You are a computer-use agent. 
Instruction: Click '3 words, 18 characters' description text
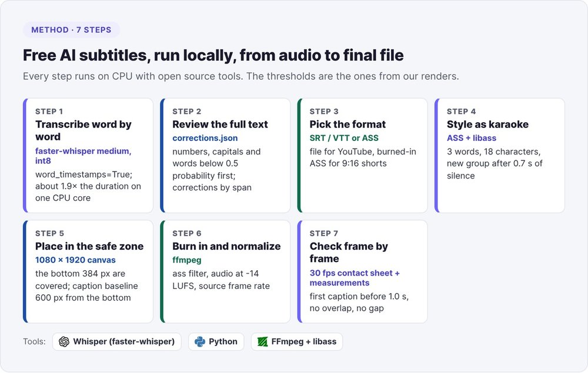(495, 164)
